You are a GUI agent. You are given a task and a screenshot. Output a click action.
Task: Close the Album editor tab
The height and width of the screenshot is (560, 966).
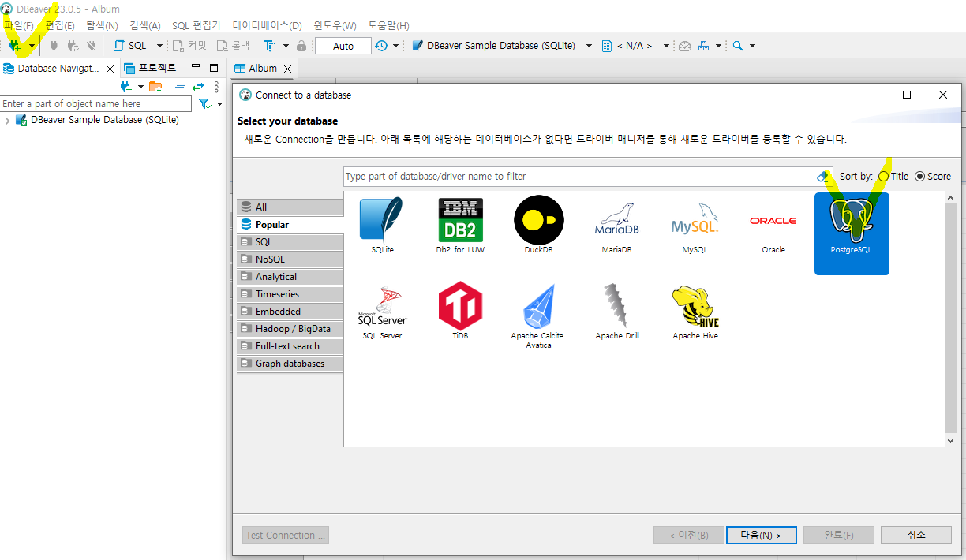(288, 69)
